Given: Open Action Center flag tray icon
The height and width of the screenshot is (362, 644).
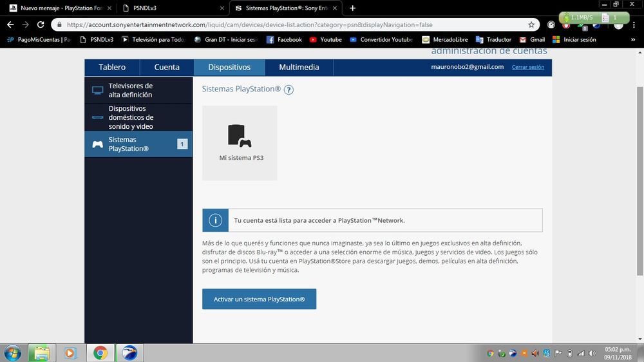Looking at the screenshot, I should [x=558, y=354].
